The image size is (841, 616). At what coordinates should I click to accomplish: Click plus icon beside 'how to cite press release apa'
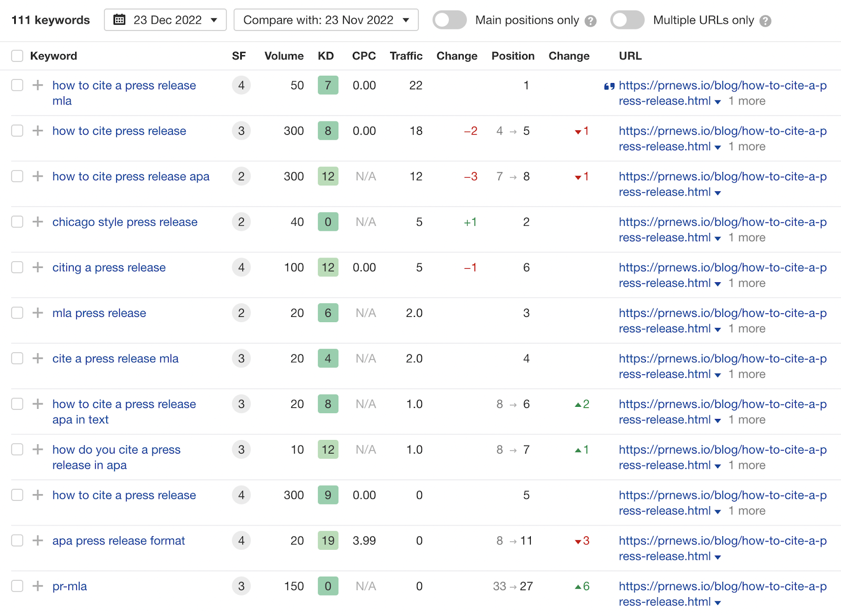pos(37,176)
